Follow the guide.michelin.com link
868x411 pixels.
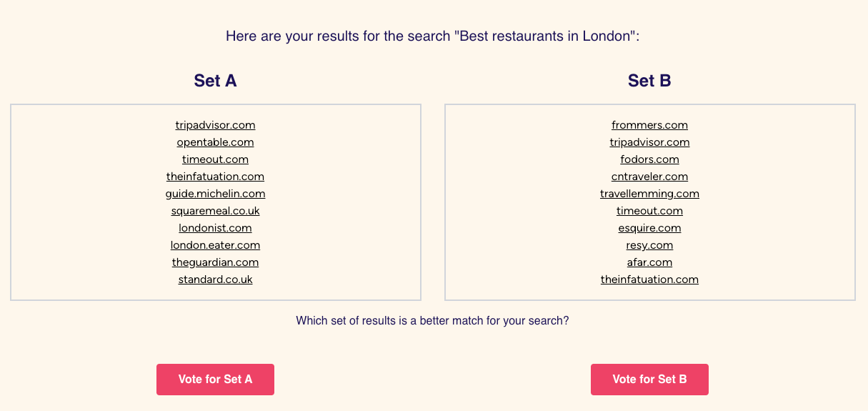(x=216, y=194)
